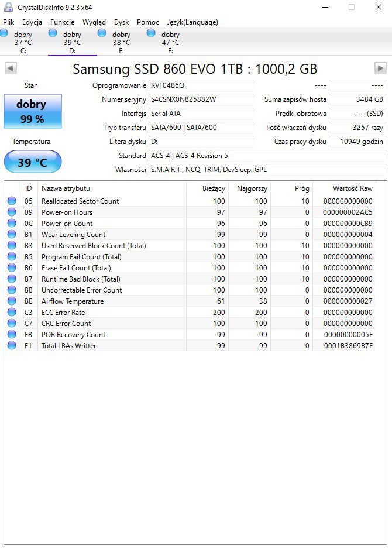The width and height of the screenshot is (392, 549).
Task: Click the blue status orb above E:
Action: (x=102, y=33)
